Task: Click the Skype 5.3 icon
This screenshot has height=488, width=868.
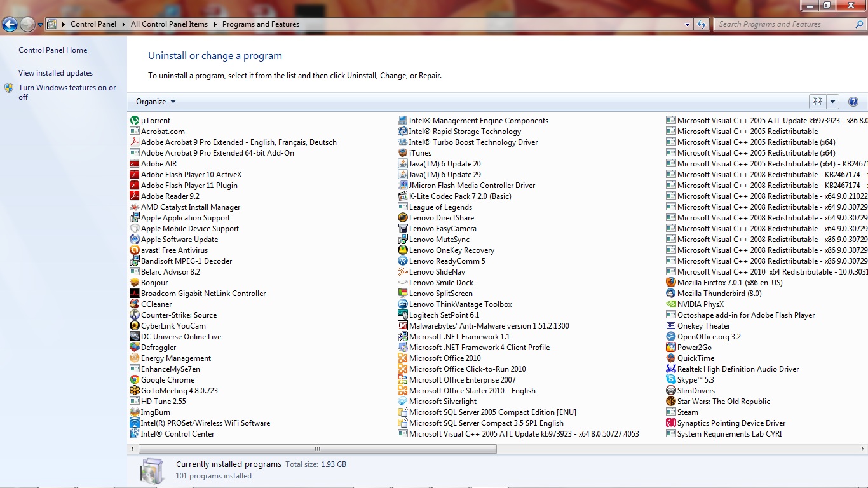Action: [x=671, y=380]
